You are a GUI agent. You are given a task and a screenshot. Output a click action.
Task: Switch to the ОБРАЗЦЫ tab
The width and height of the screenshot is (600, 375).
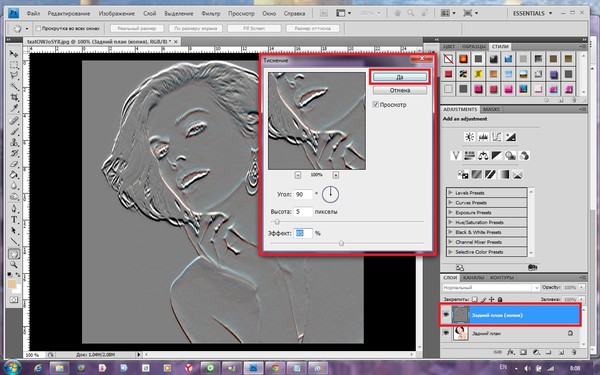(x=473, y=46)
